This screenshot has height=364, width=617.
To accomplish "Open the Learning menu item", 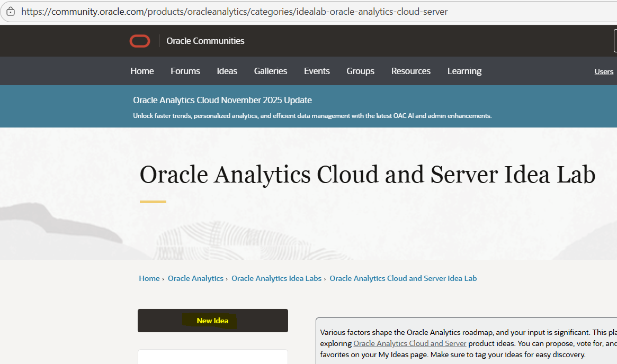I will click(464, 71).
